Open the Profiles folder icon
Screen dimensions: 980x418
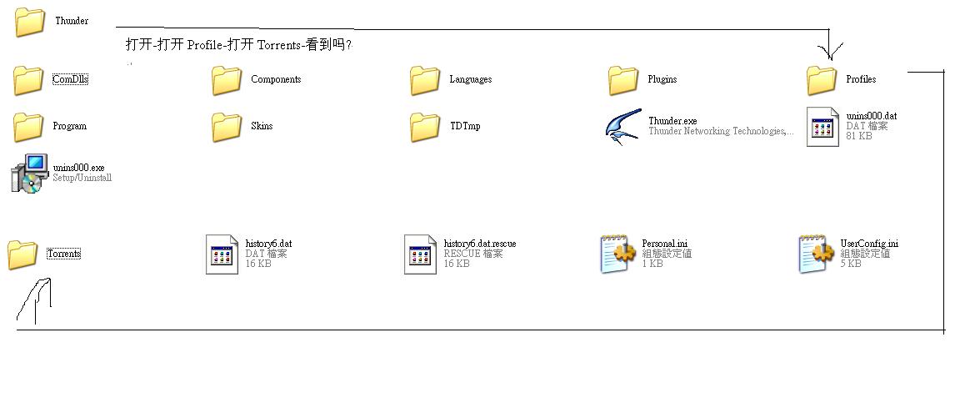tap(822, 80)
